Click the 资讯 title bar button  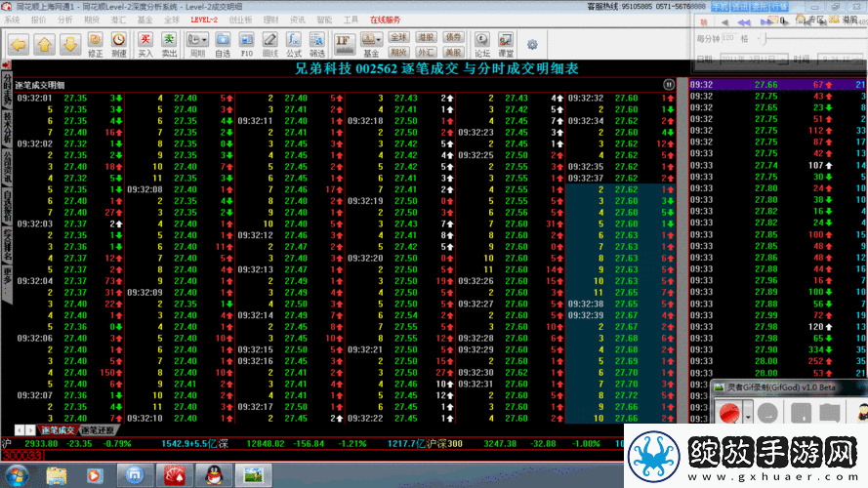[739, 7]
